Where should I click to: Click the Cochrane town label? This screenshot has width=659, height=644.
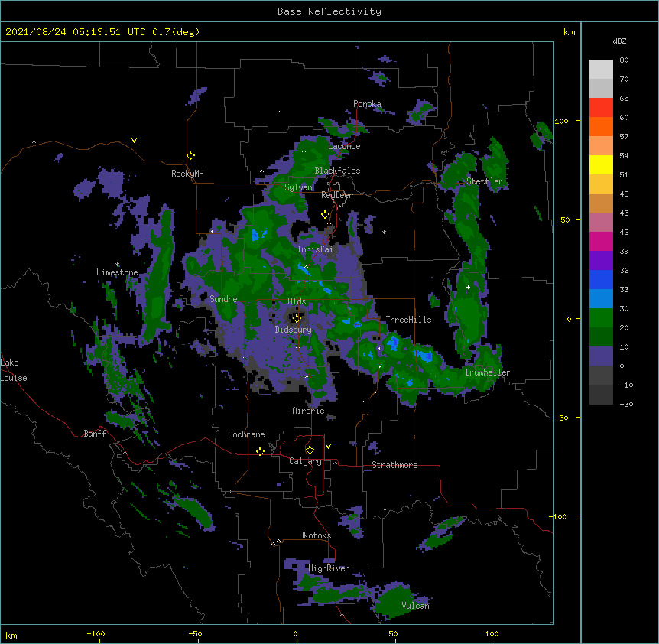tap(246, 434)
